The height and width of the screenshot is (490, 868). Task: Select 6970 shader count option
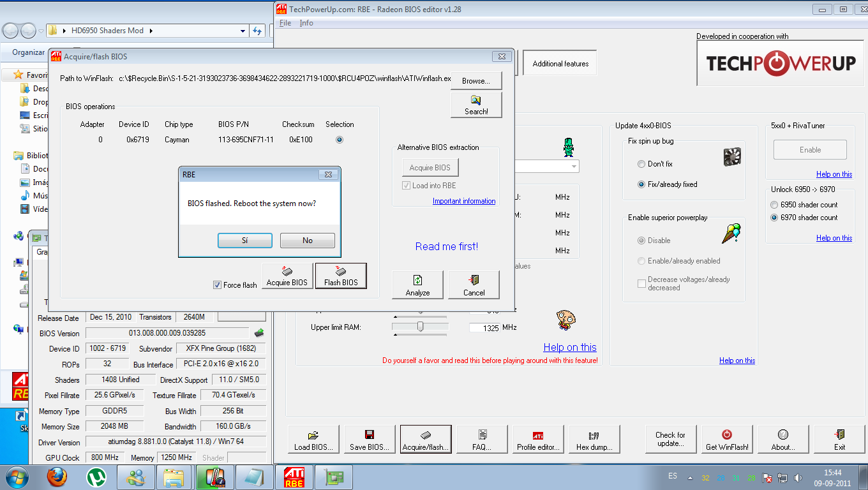click(x=775, y=218)
